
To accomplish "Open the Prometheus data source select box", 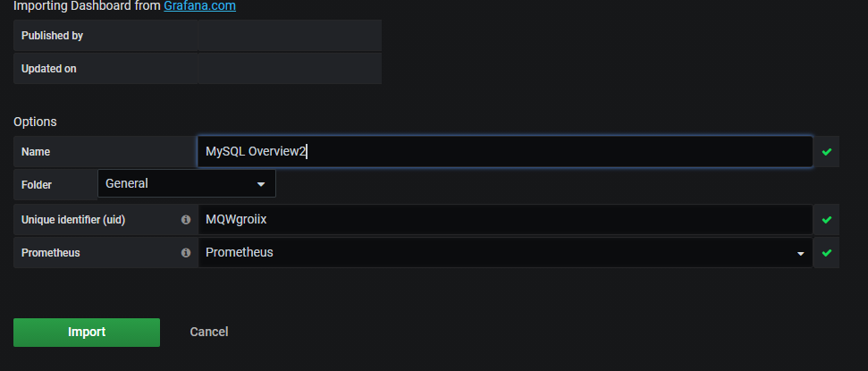I will click(505, 252).
